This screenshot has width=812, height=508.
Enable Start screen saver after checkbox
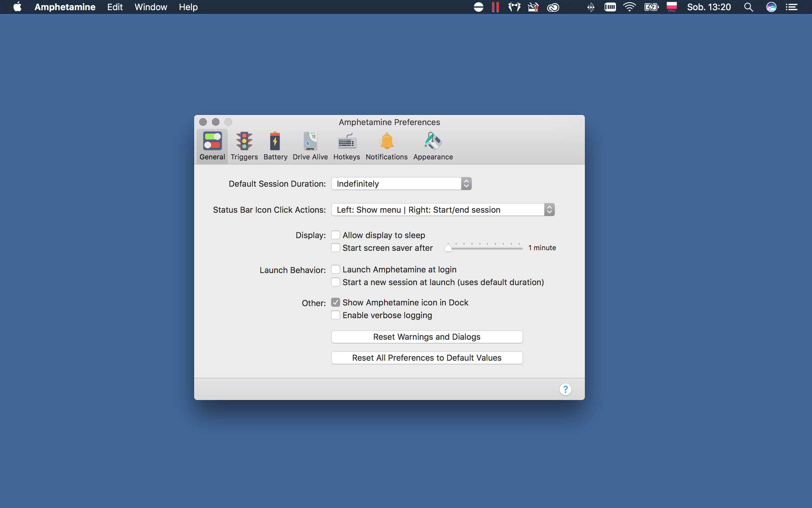336,248
